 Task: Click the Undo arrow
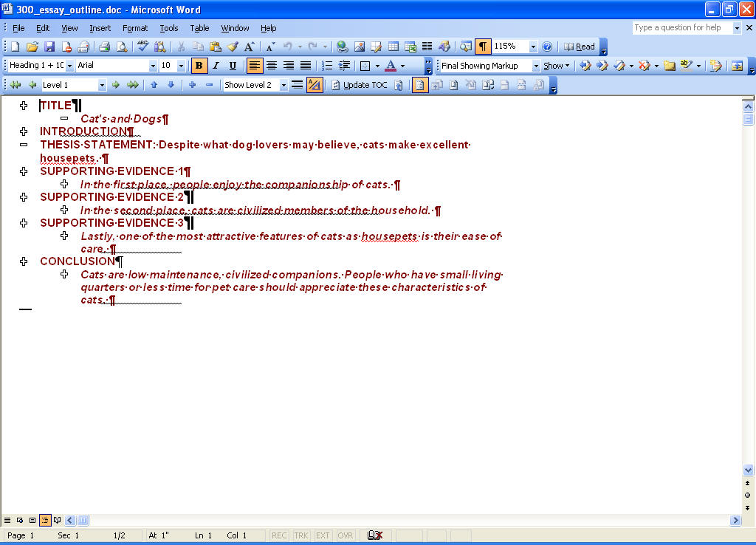pos(288,47)
